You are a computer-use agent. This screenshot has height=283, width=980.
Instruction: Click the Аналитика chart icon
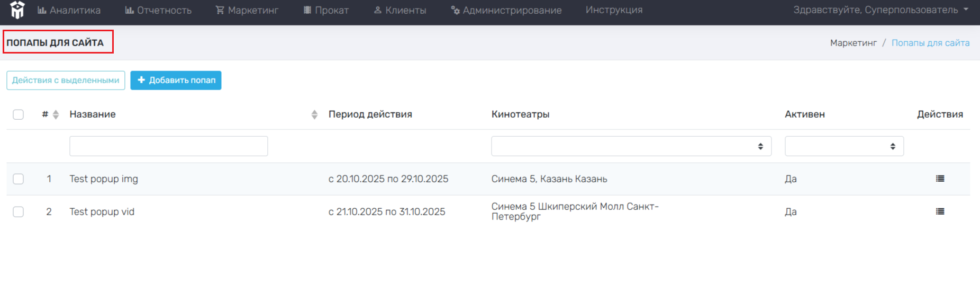(x=42, y=10)
